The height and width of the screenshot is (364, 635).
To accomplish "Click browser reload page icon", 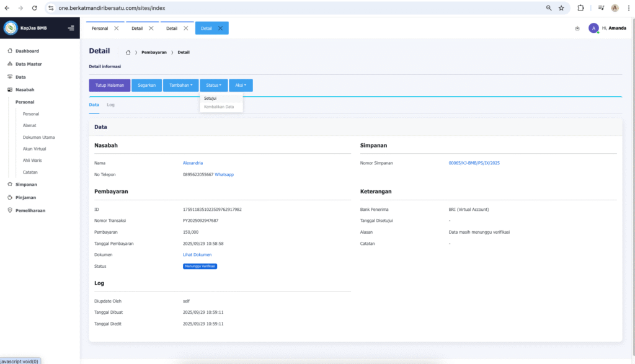I will (34, 8).
